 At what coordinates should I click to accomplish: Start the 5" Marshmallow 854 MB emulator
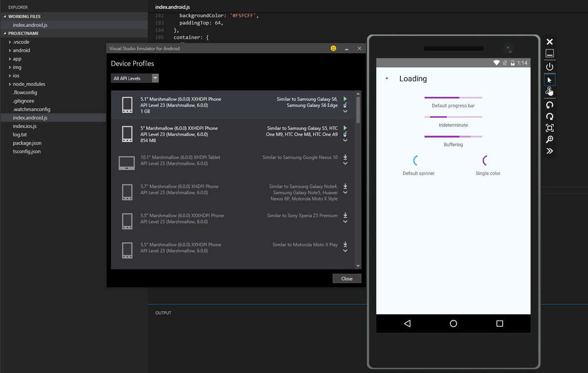click(x=345, y=128)
